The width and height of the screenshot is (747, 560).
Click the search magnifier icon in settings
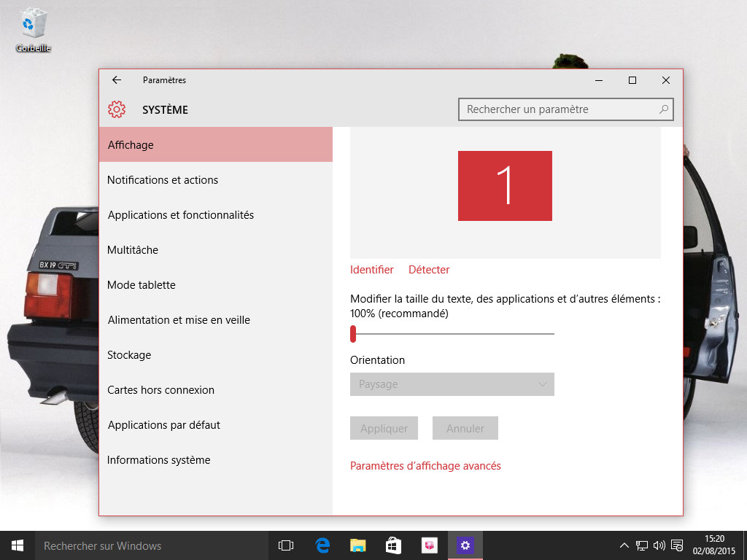click(x=663, y=109)
